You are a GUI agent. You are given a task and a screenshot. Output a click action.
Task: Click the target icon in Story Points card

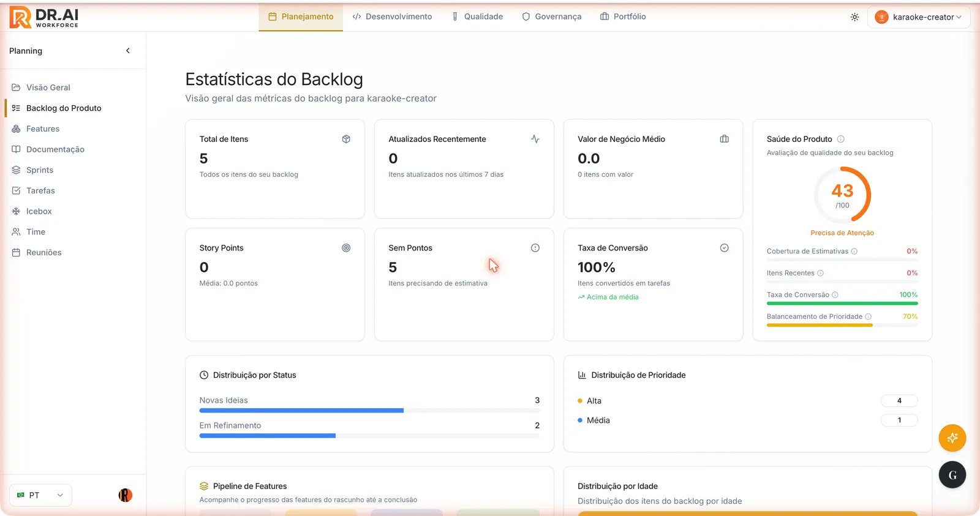[x=346, y=248]
